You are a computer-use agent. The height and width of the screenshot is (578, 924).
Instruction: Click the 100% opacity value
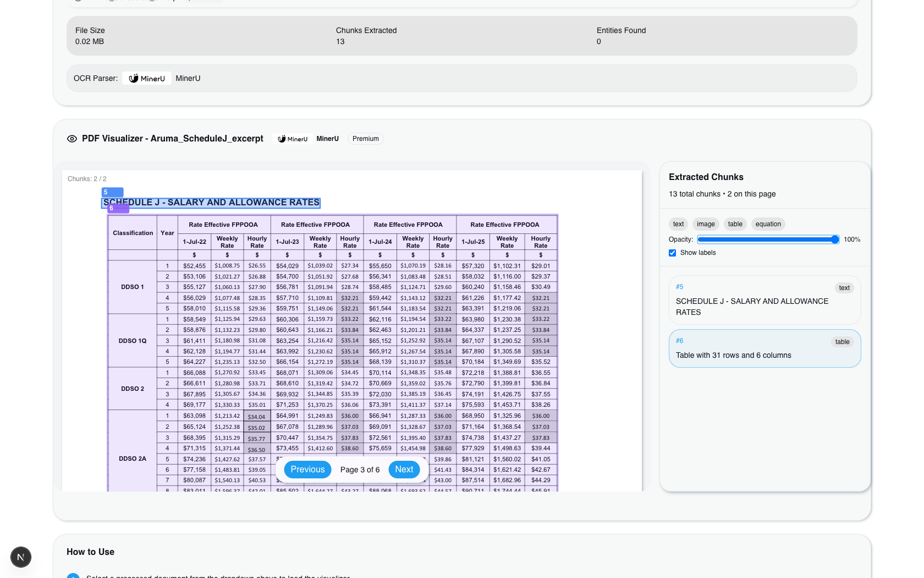tap(852, 239)
